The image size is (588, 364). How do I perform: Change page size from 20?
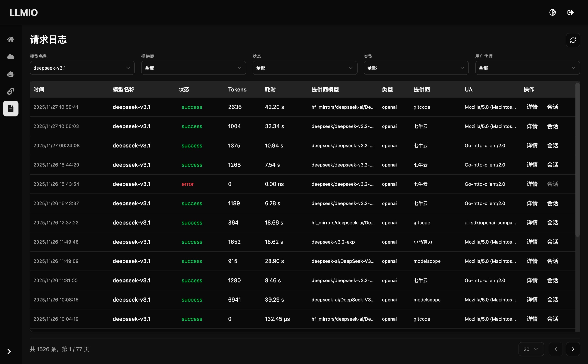click(531, 349)
